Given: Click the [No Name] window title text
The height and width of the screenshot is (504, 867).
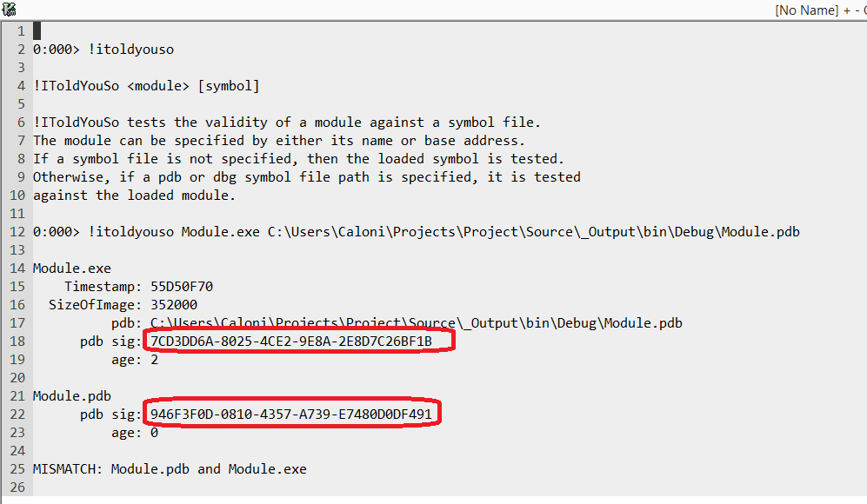Looking at the screenshot, I should click(806, 10).
